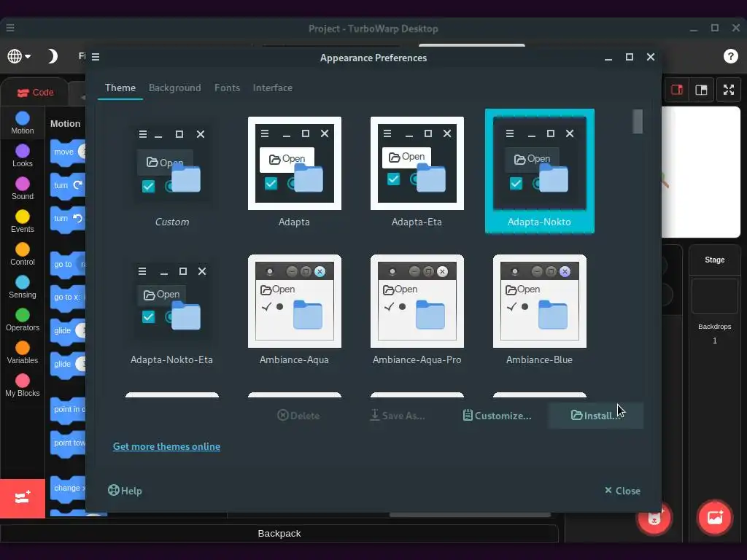Switch to the Interface tab
The image size is (747, 560).
click(x=273, y=88)
